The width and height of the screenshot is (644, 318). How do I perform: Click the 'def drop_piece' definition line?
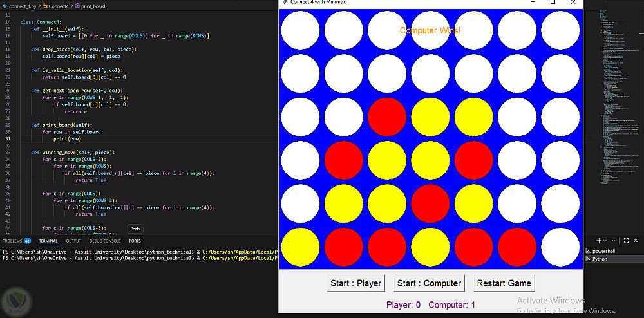84,50
